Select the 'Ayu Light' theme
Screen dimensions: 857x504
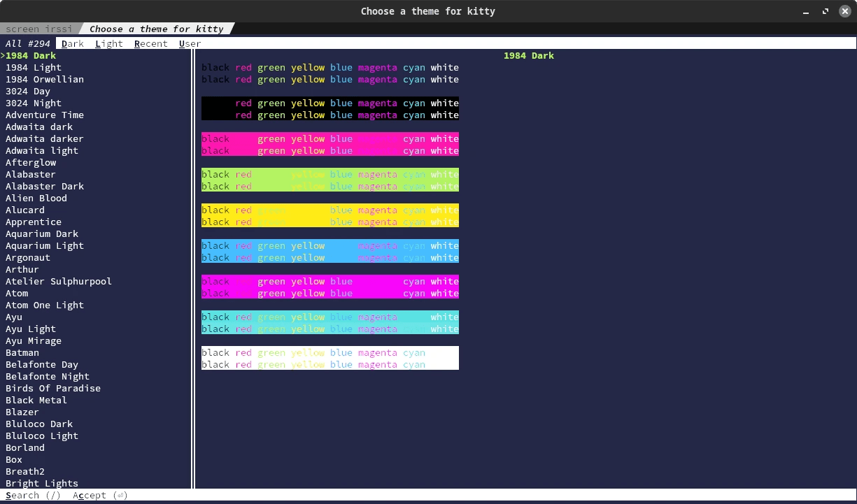coord(31,329)
